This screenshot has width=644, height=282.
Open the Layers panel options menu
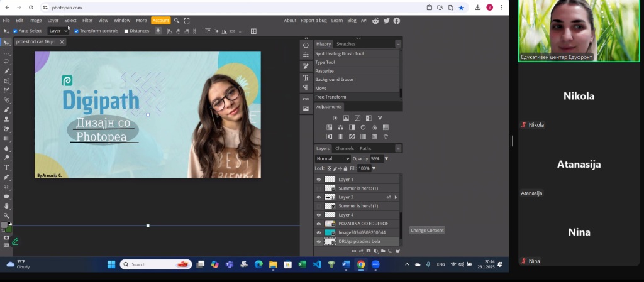[398, 148]
